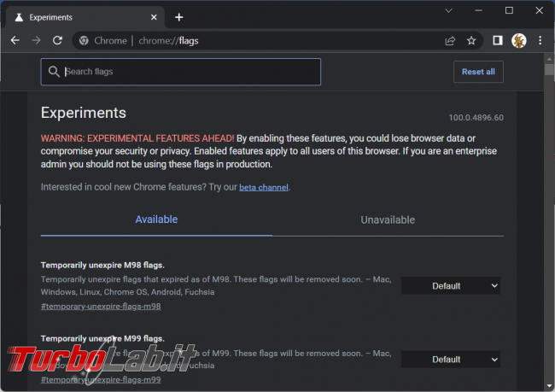Open the #temporary-unexpire-flags-m98 anchor link
Viewport: 555px width, 392px height.
pos(101,307)
